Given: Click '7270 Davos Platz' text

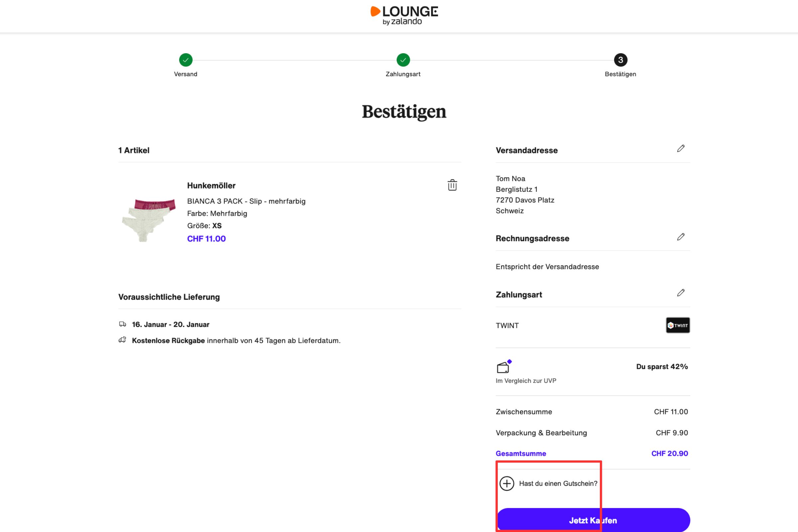Looking at the screenshot, I should tap(525, 200).
